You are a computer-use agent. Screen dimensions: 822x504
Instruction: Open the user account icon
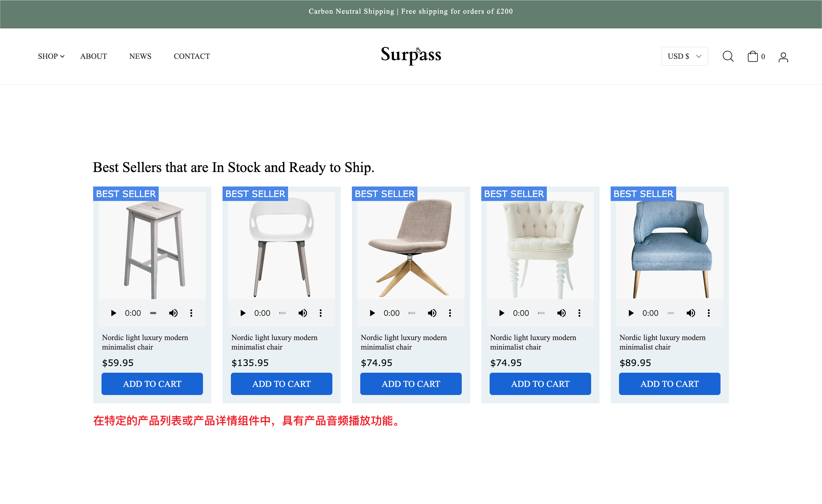(x=783, y=57)
